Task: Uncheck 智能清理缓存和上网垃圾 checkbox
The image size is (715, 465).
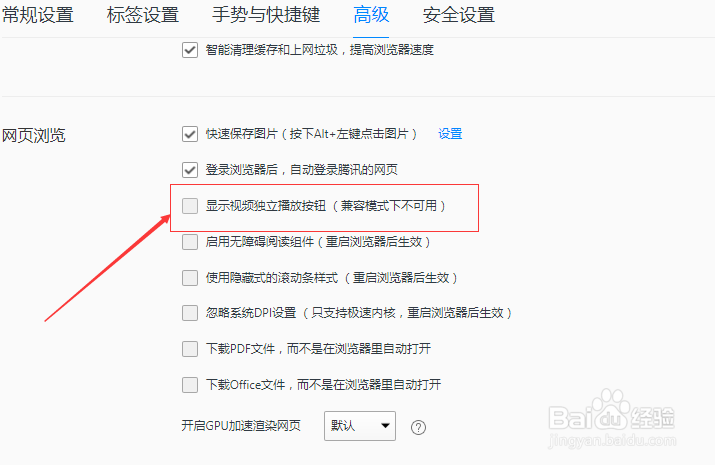Action: point(190,49)
